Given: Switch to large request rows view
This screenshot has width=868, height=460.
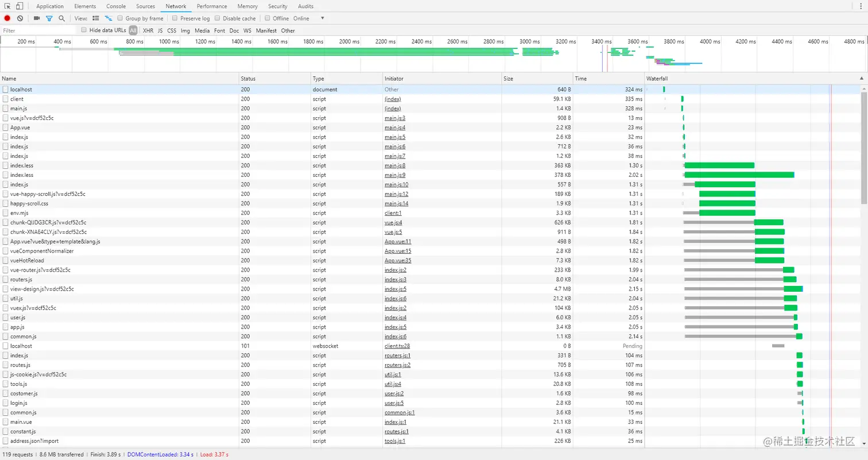Looking at the screenshot, I should point(95,18).
